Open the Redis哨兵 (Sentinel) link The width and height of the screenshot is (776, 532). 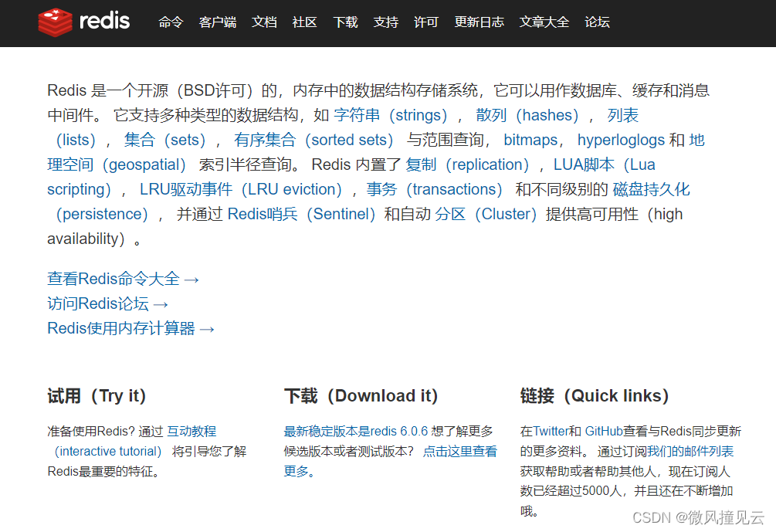coord(301,215)
